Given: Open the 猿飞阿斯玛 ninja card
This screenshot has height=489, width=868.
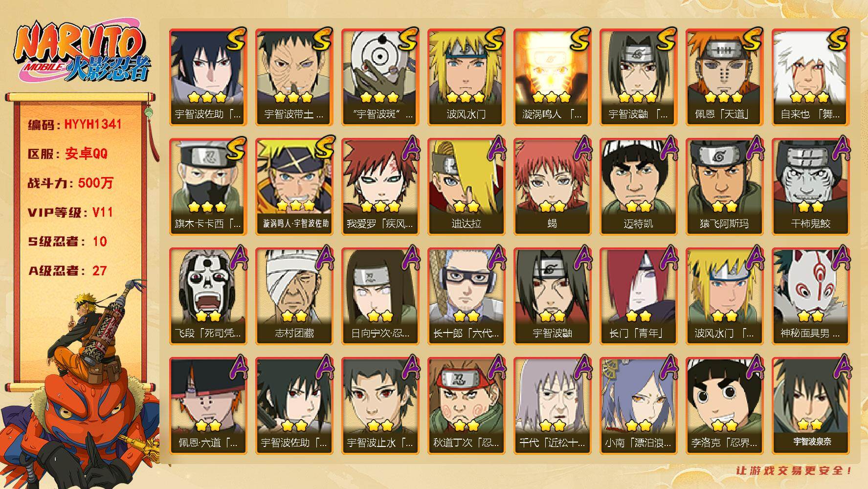Looking at the screenshot, I should click(724, 187).
